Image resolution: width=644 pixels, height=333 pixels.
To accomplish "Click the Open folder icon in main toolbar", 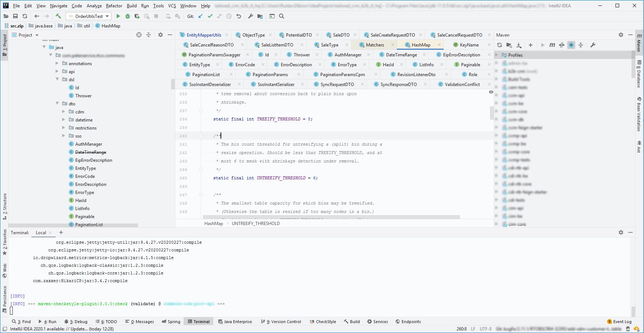I will 6,16.
